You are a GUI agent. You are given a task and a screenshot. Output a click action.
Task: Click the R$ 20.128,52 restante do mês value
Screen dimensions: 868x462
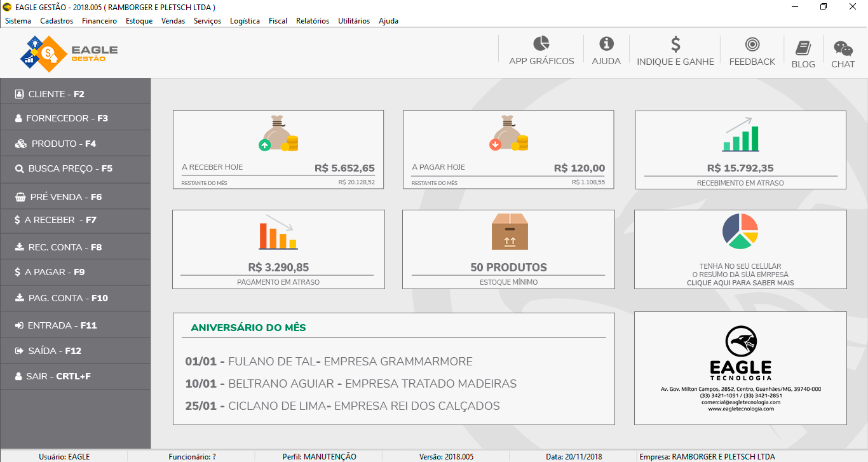tap(356, 182)
